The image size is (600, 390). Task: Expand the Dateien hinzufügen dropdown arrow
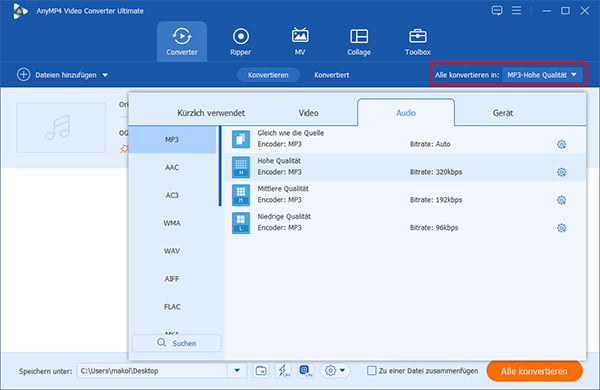[x=105, y=75]
